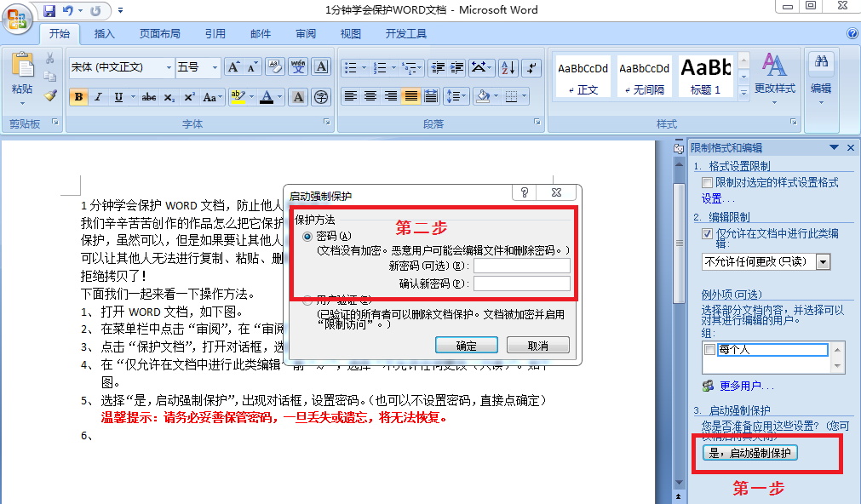Open Word help question mark
The width and height of the screenshot is (861, 504).
852,33
